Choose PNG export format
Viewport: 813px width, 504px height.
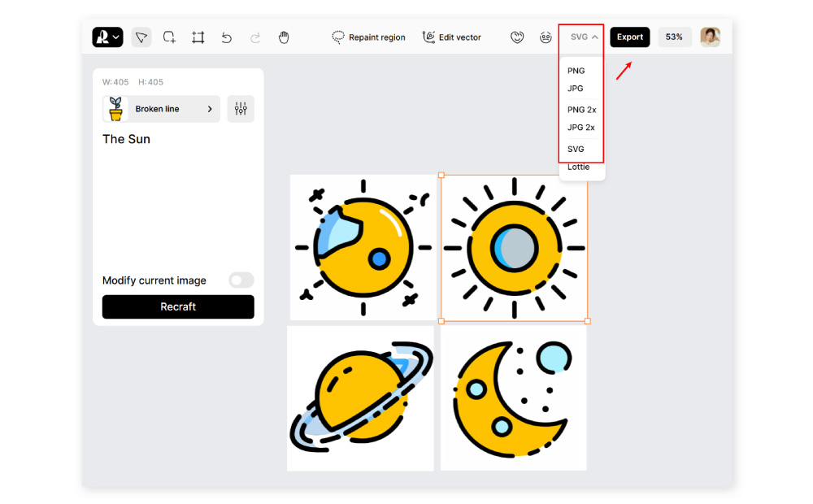(x=576, y=71)
